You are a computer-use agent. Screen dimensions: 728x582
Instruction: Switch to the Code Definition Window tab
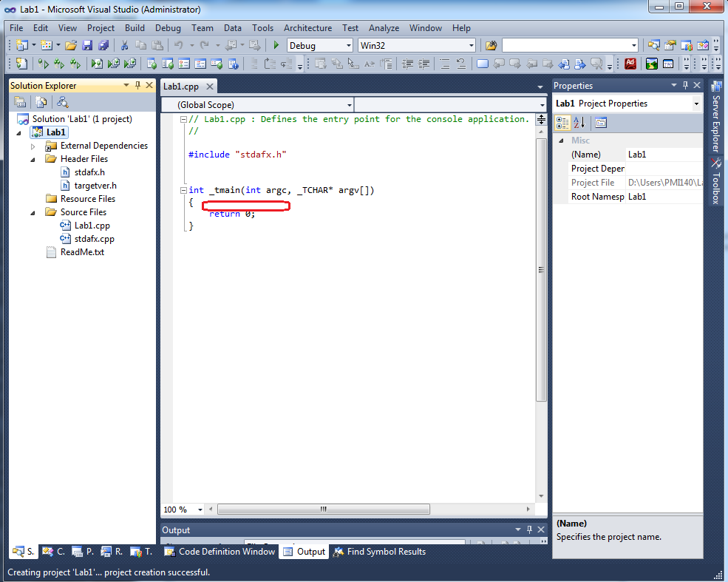(x=220, y=552)
